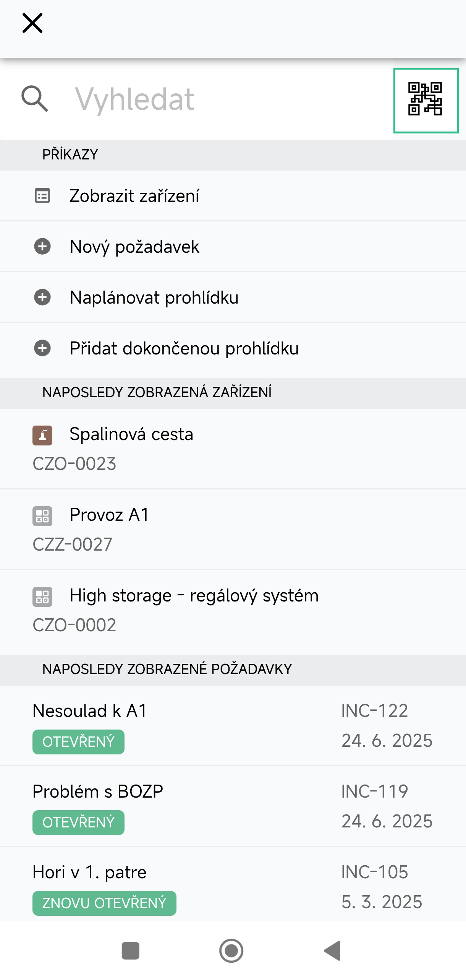Tap the Spalinová cesta chimney icon
Image resolution: width=466 pixels, height=980 pixels.
pos(43,435)
